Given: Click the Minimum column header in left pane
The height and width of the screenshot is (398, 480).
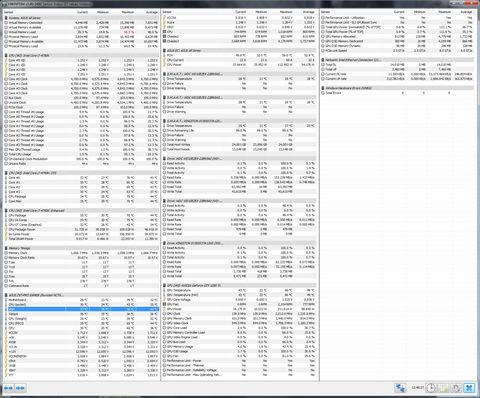Looking at the screenshot, I should click(x=103, y=12).
